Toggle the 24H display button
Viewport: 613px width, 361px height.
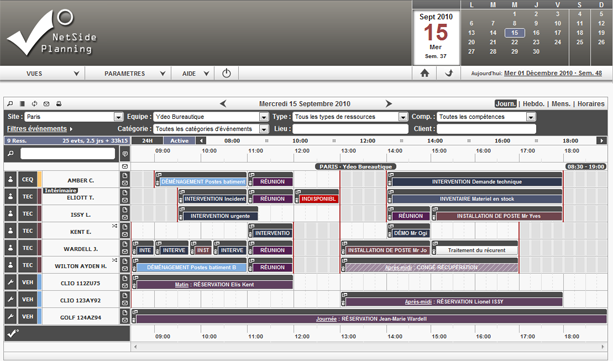pyautogui.click(x=147, y=141)
